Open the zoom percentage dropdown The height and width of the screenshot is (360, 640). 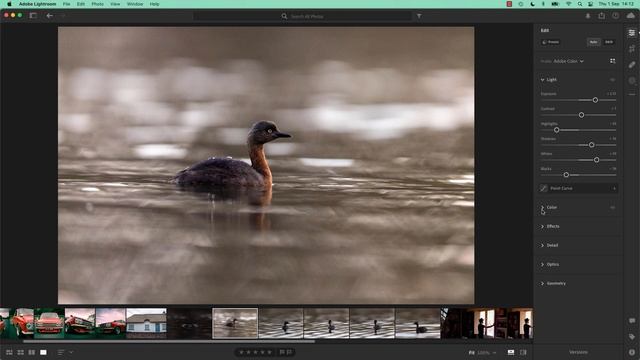coord(486,352)
